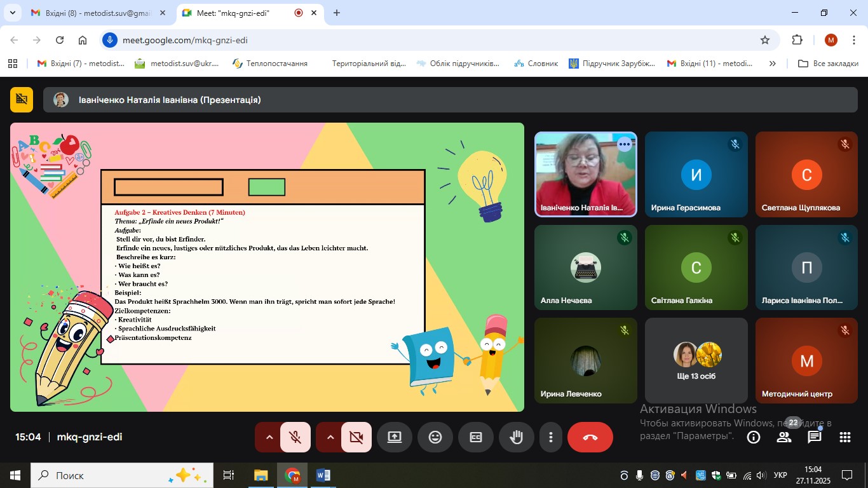Toggle the turned-off camera button

click(356, 437)
